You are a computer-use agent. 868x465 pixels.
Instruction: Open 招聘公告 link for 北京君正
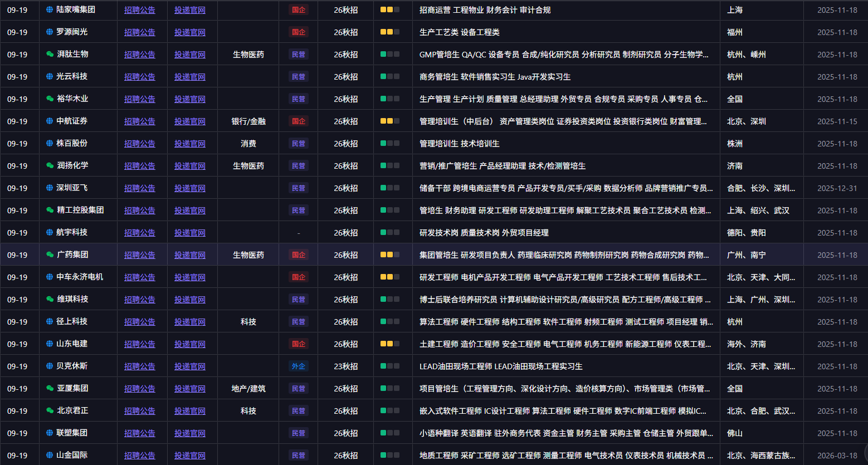coord(140,411)
